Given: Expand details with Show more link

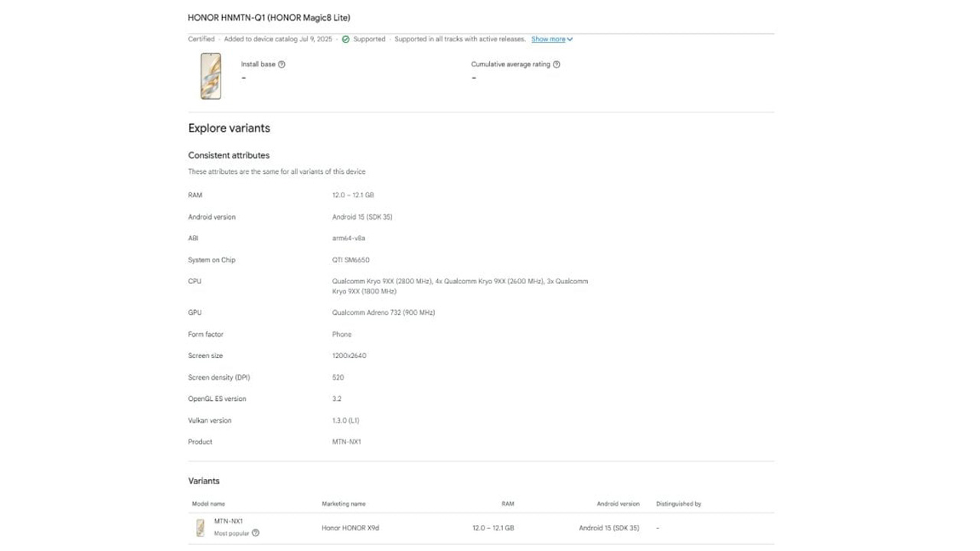Looking at the screenshot, I should tap(548, 39).
